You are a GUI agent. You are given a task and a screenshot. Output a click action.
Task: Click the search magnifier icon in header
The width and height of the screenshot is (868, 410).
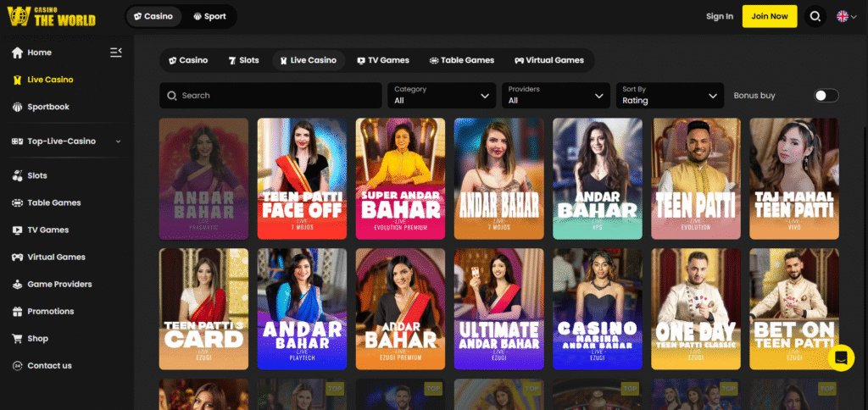tap(815, 16)
